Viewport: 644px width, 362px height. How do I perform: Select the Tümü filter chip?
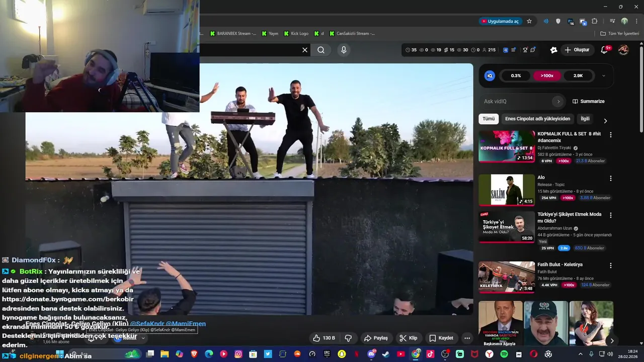click(489, 119)
